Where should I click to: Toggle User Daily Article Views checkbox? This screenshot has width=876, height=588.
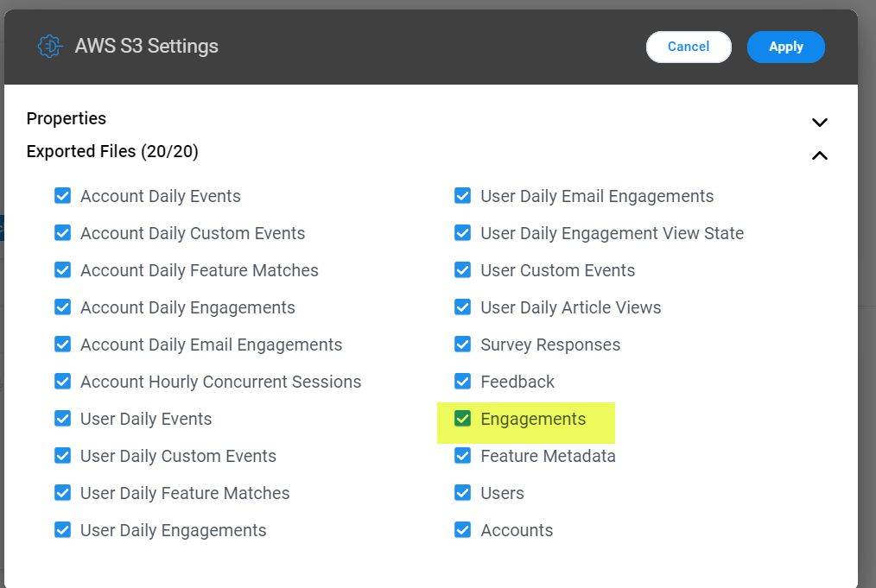tap(462, 307)
